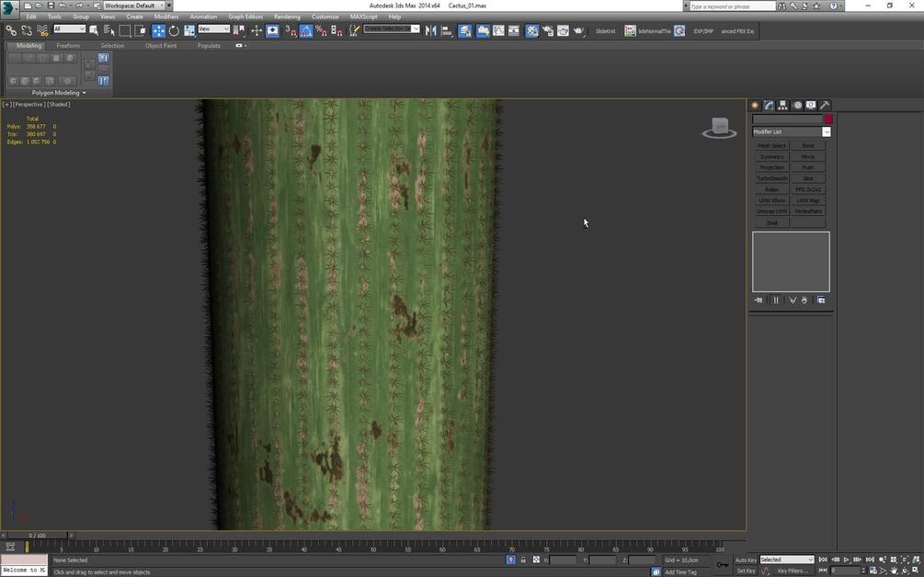Image resolution: width=924 pixels, height=577 pixels.
Task: Toggle Spinner Snap in main toolbar
Action: 337,30
